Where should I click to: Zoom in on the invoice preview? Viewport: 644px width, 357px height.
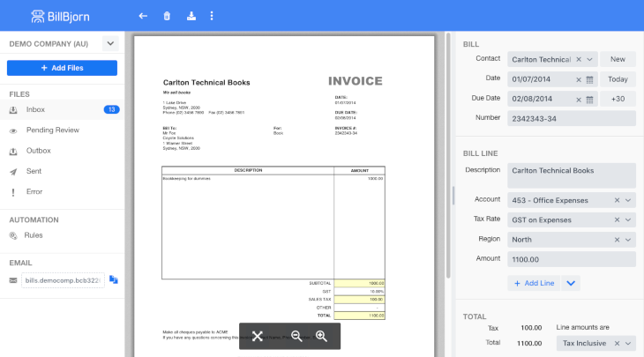pos(321,336)
